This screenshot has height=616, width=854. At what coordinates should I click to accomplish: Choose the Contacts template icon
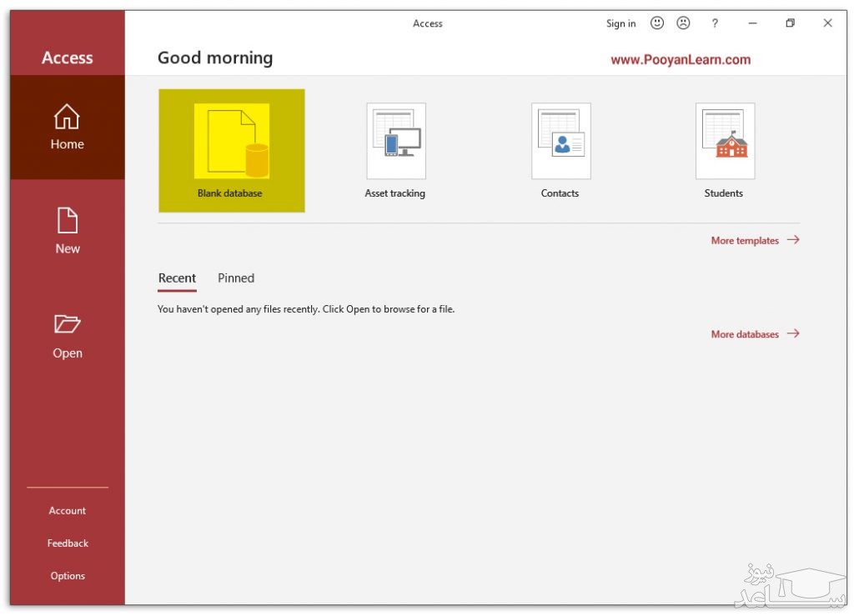click(560, 141)
